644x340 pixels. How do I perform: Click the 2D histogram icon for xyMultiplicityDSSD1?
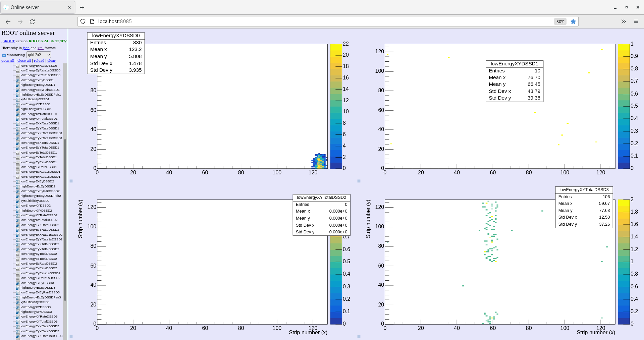pyautogui.click(x=17, y=100)
